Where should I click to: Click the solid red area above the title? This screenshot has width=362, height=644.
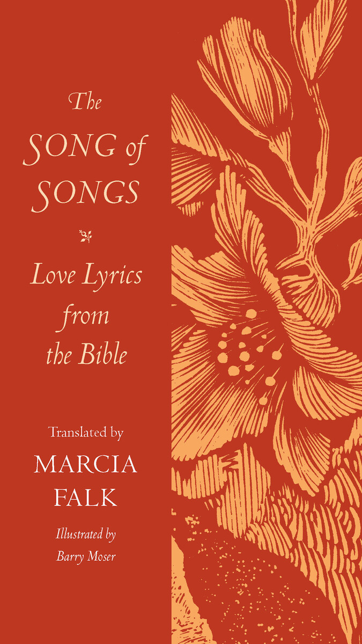pyautogui.click(x=86, y=43)
